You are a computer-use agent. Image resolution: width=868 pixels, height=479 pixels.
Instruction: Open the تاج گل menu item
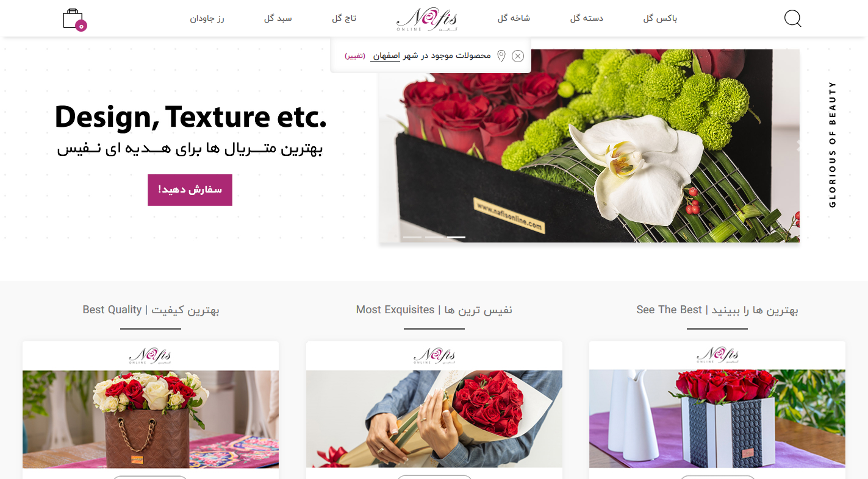pos(344,18)
